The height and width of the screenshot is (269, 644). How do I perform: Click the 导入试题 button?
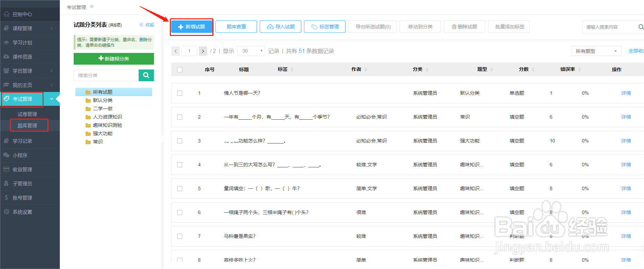click(280, 27)
